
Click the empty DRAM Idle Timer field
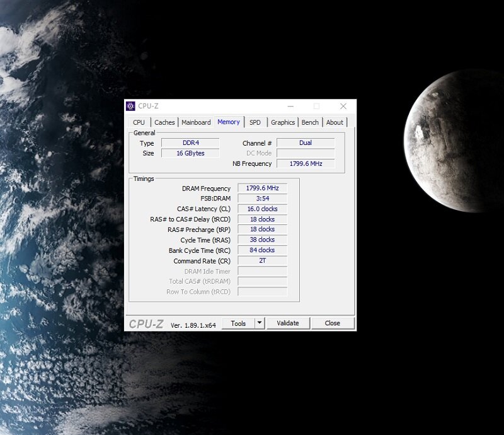tap(262, 271)
